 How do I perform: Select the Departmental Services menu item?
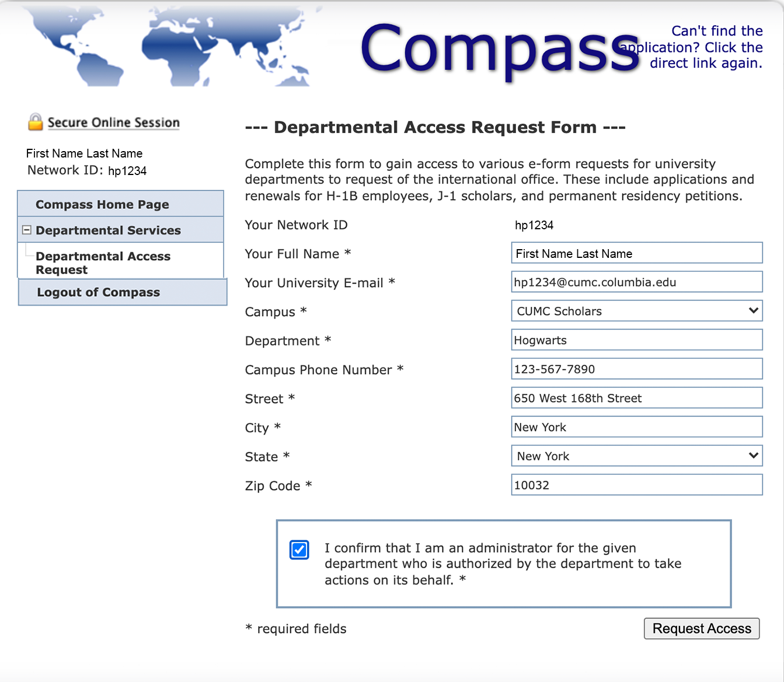pyautogui.click(x=120, y=230)
